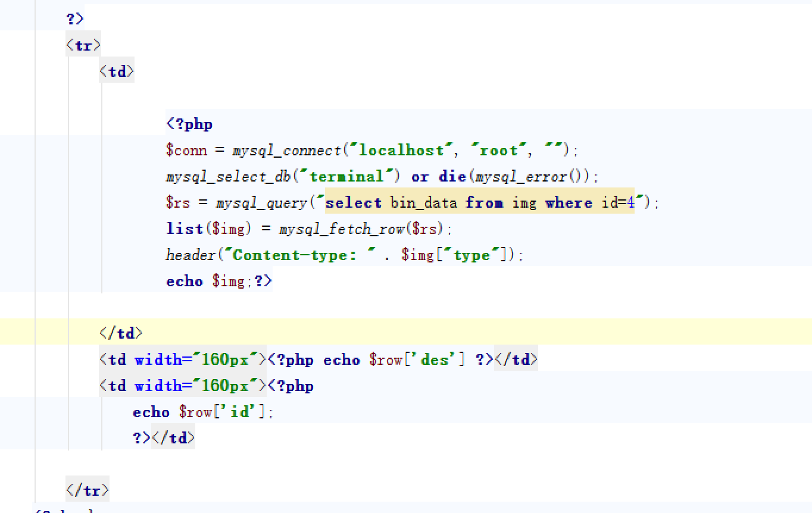The width and height of the screenshot is (812, 513).
Task: Click the $conn variable
Action: (186, 151)
